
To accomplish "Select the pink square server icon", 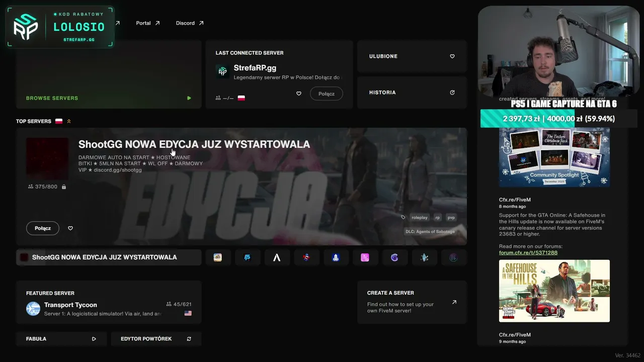I will point(365,257).
